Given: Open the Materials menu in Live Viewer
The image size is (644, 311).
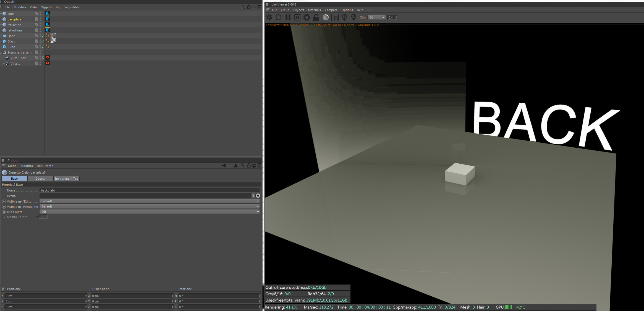Looking at the screenshot, I should [314, 10].
